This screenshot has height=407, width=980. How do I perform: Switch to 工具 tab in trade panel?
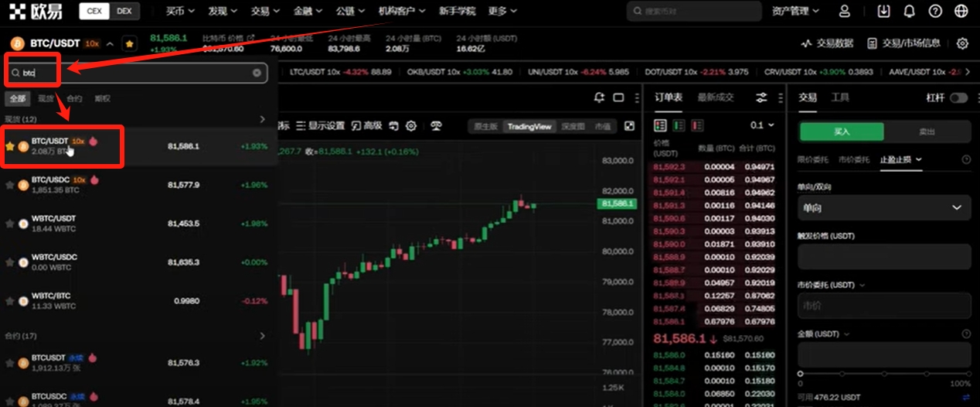click(x=840, y=97)
